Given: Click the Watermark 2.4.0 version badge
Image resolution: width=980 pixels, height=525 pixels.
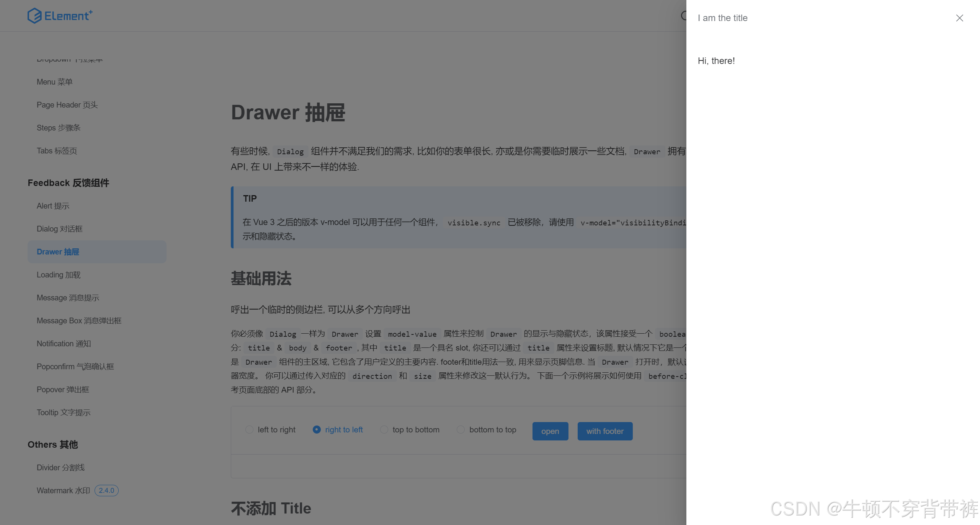Looking at the screenshot, I should point(106,491).
